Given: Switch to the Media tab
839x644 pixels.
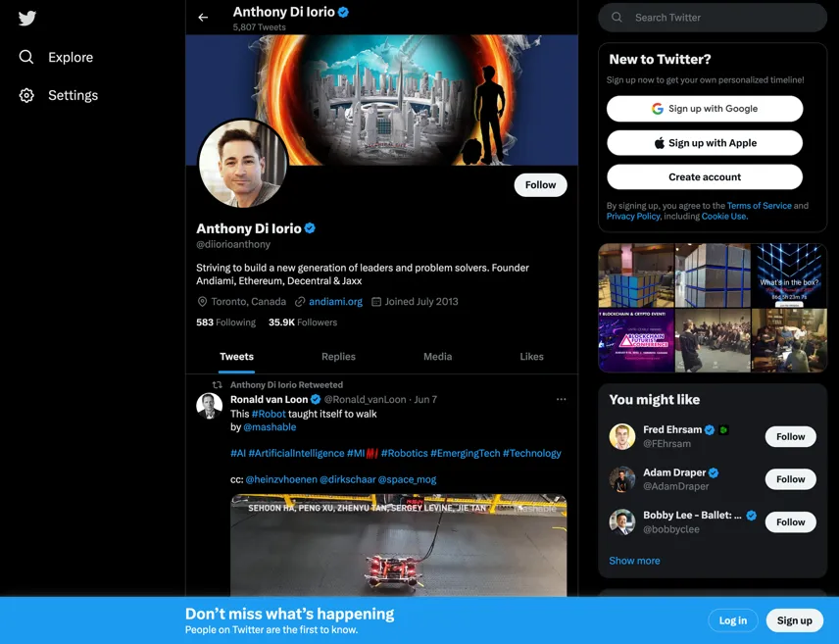Looking at the screenshot, I should (x=438, y=357).
